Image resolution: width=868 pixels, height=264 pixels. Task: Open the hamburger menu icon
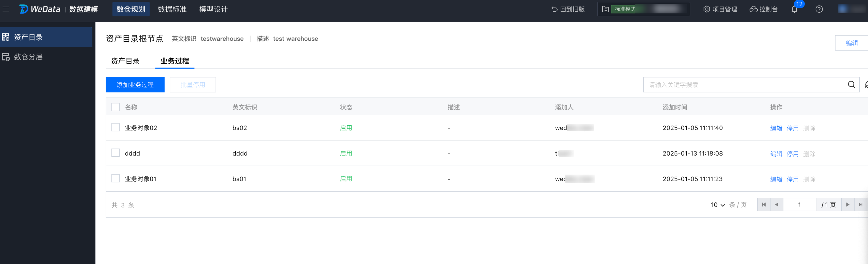pyautogui.click(x=6, y=9)
